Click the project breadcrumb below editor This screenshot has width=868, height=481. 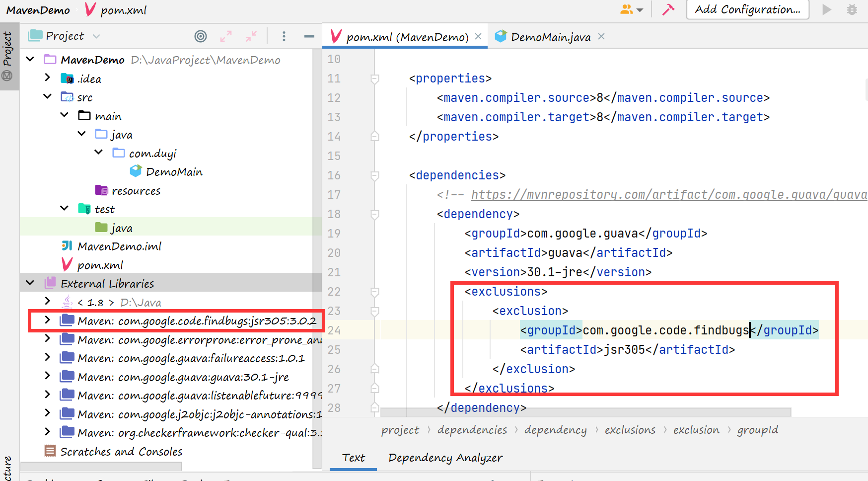pyautogui.click(x=400, y=430)
